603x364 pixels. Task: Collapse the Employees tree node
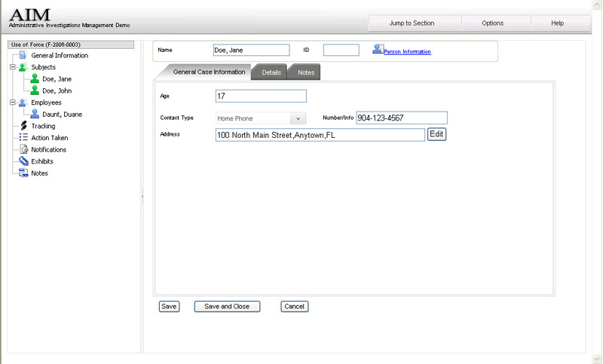(13, 102)
